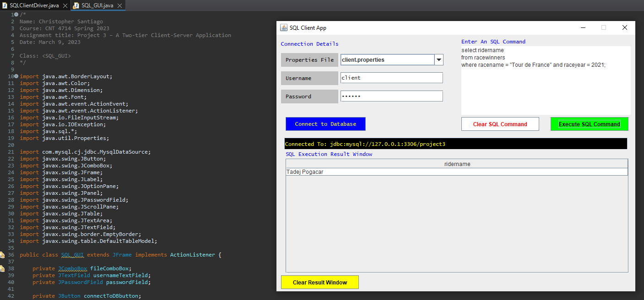
Task: Click Clear SQL Command
Action: (x=500, y=124)
